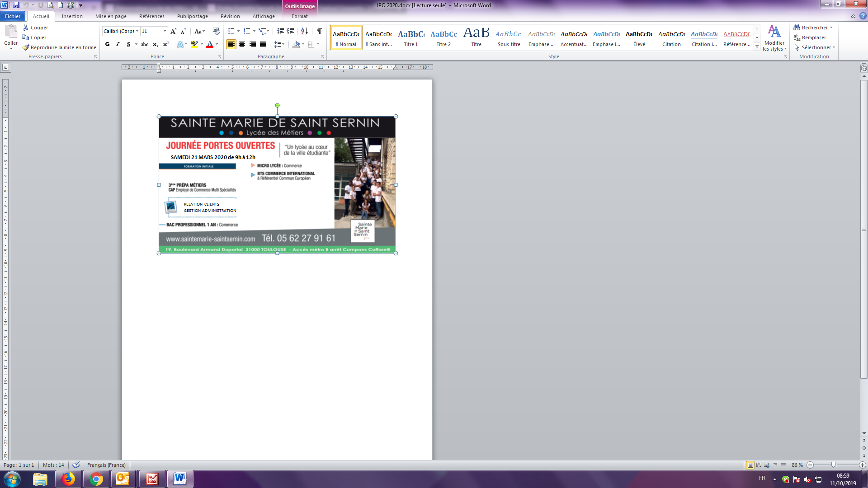Switch to the Insertion tab

click(72, 16)
